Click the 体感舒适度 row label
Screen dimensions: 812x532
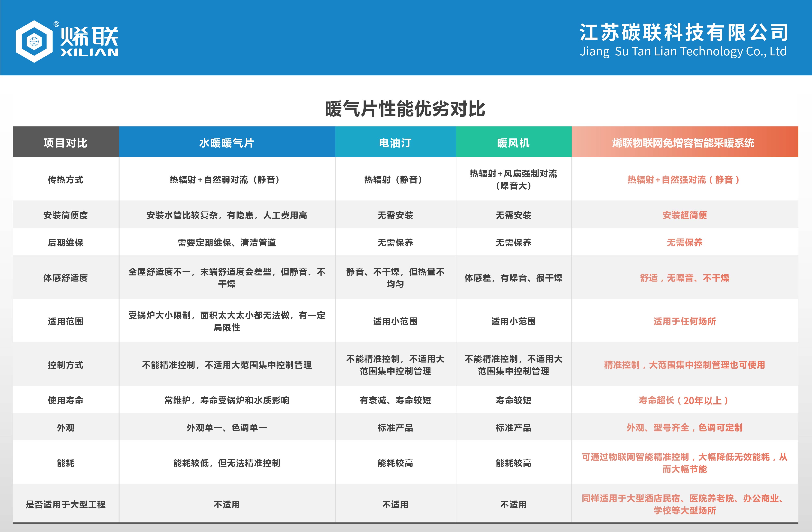coord(66,278)
